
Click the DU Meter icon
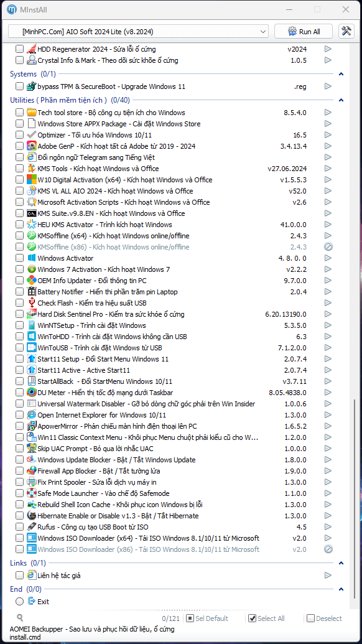pos(32,392)
